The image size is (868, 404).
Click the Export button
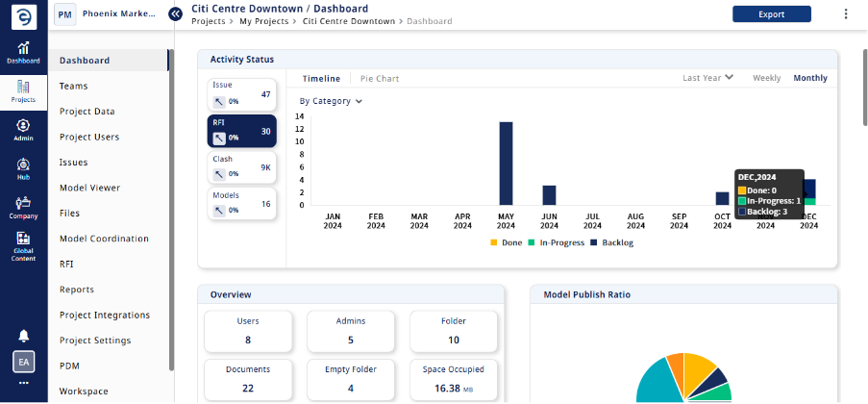[x=771, y=14]
